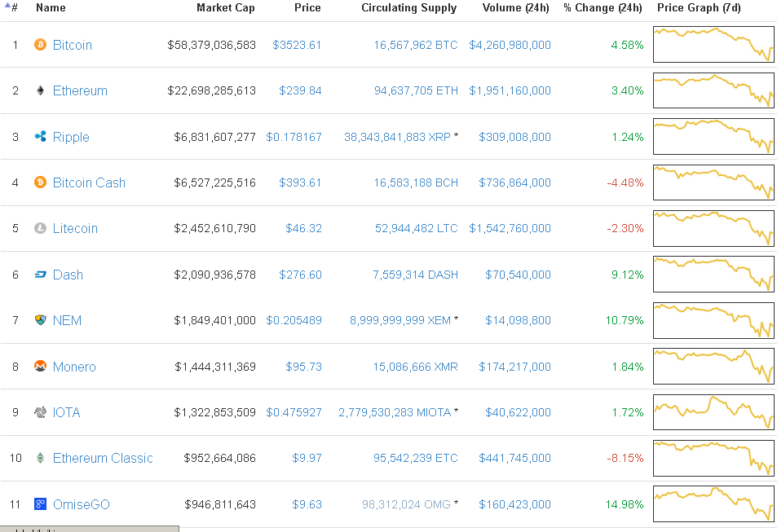Open the Litecoin name link
This screenshot has height=532, width=777.
[x=75, y=228]
